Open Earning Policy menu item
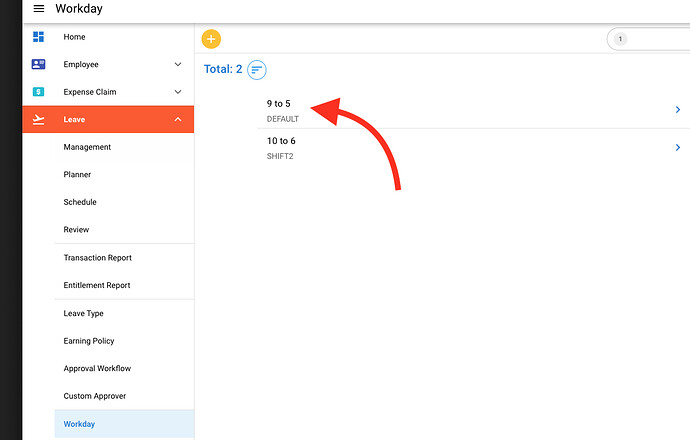This screenshot has width=690, height=440. (x=89, y=341)
